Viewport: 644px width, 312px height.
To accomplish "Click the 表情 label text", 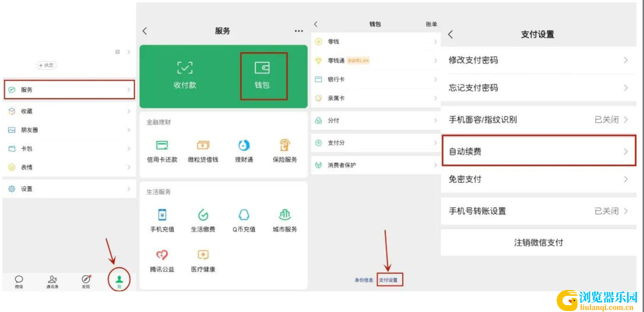I will (27, 167).
